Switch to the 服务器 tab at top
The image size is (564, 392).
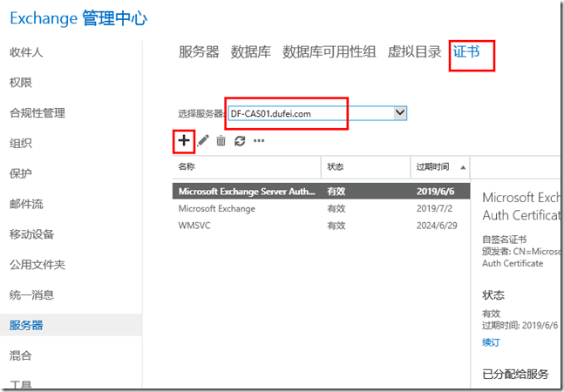[x=199, y=51]
